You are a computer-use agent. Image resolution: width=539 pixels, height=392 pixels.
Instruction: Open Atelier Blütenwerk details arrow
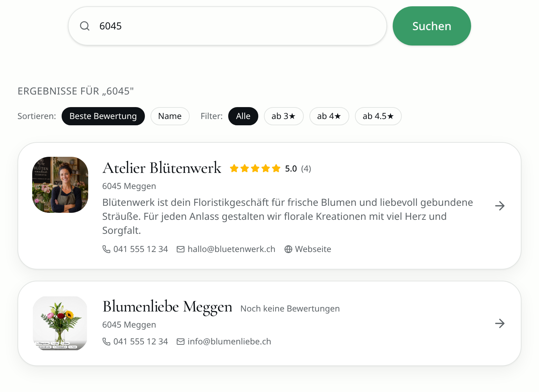pos(500,206)
